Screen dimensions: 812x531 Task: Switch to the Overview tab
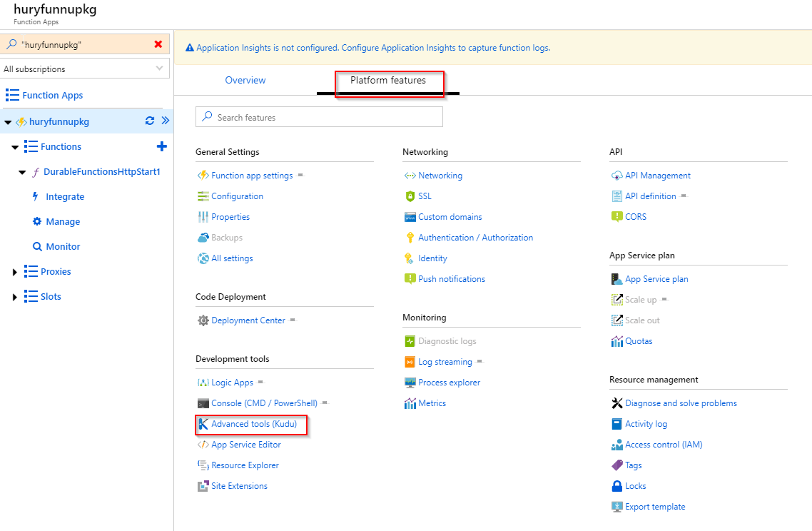(x=245, y=81)
